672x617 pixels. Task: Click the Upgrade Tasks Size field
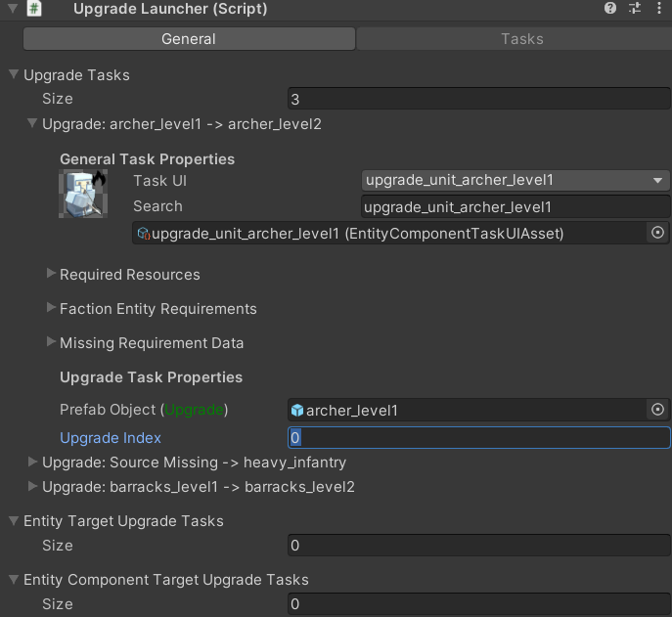pyautogui.click(x=478, y=99)
